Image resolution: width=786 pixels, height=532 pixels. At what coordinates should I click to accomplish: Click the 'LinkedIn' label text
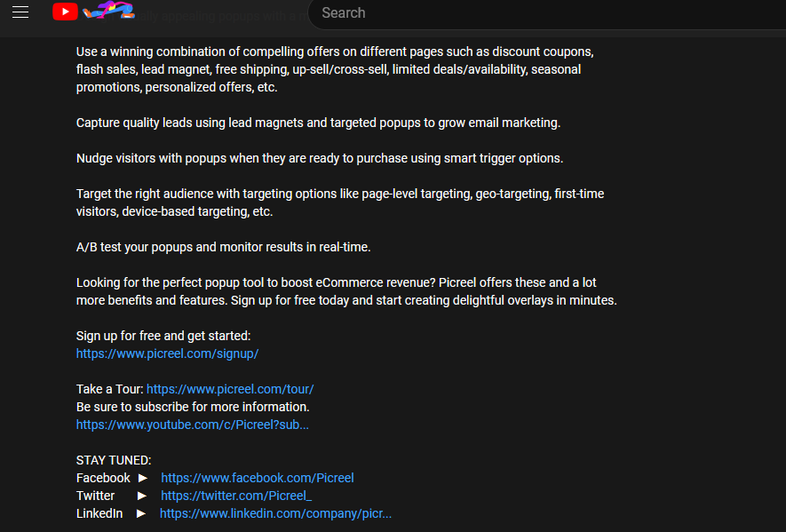coord(99,513)
